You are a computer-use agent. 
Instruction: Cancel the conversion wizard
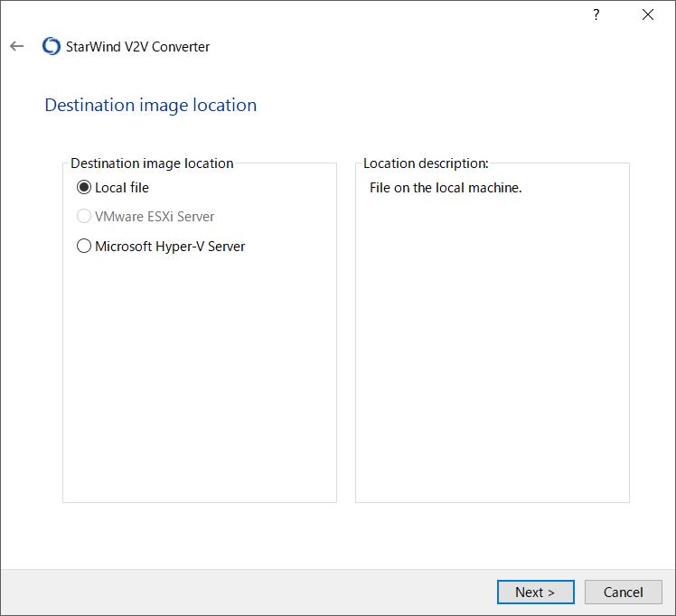point(624,592)
